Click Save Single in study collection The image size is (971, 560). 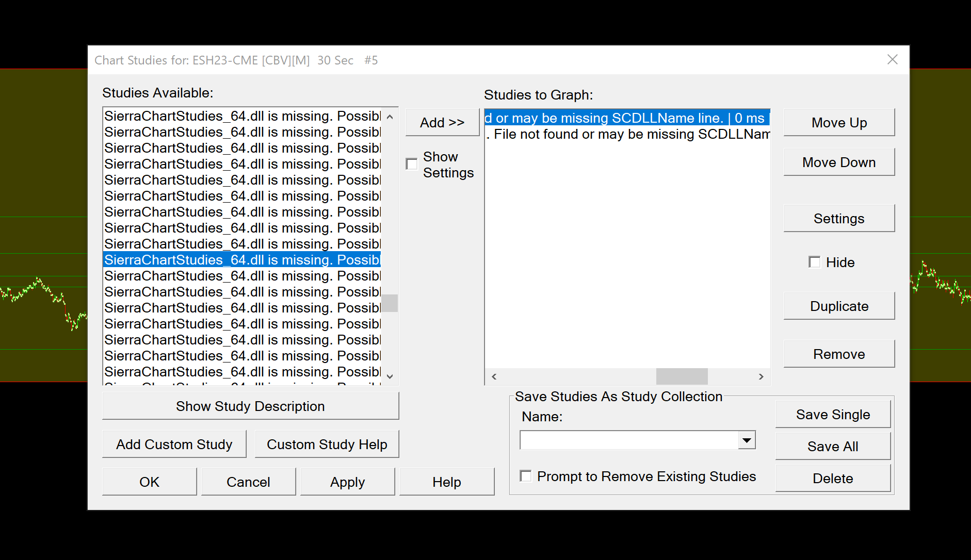click(833, 414)
